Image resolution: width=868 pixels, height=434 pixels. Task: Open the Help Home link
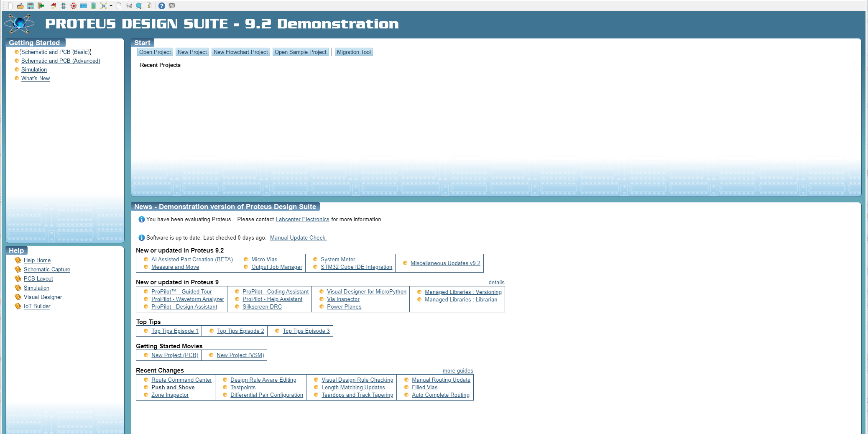pyautogui.click(x=37, y=260)
